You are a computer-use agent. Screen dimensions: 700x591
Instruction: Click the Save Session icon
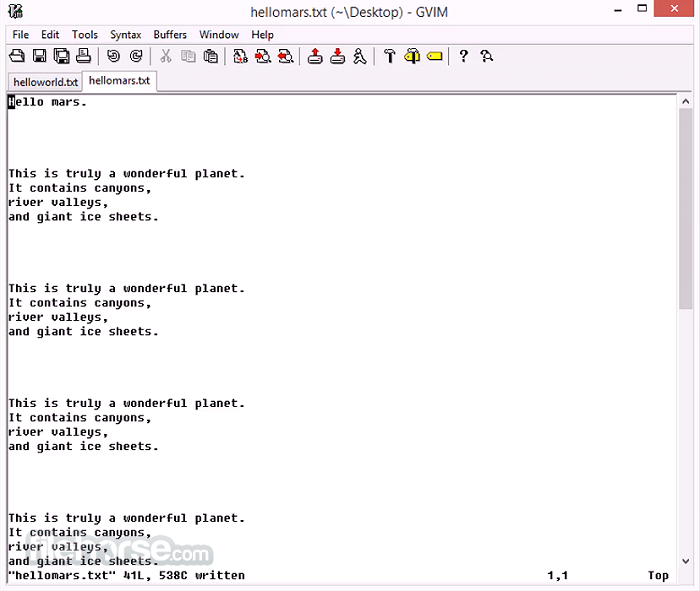pos(337,57)
